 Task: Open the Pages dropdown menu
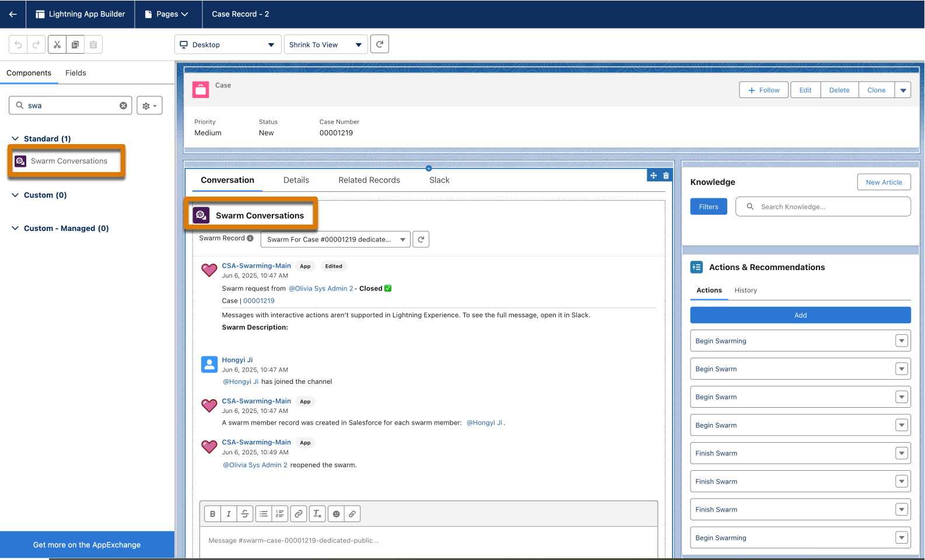169,14
